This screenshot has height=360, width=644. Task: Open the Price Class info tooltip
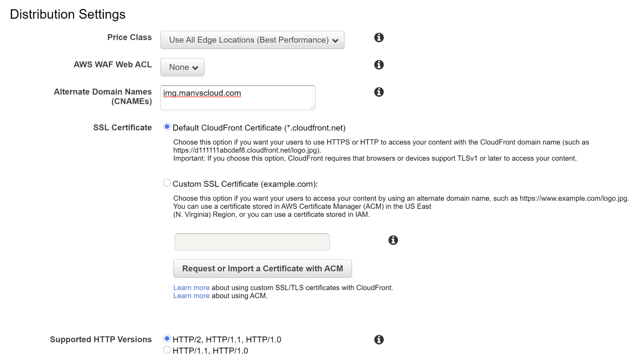[x=379, y=37]
